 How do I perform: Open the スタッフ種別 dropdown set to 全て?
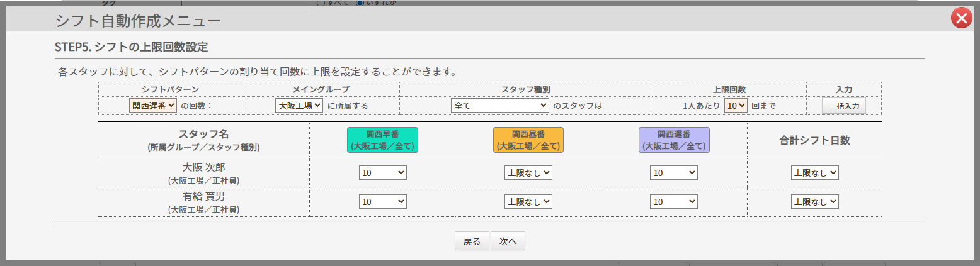(x=500, y=106)
